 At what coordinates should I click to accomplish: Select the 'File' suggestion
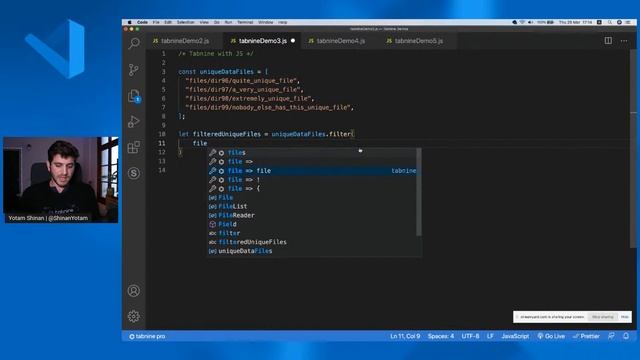[313, 198]
